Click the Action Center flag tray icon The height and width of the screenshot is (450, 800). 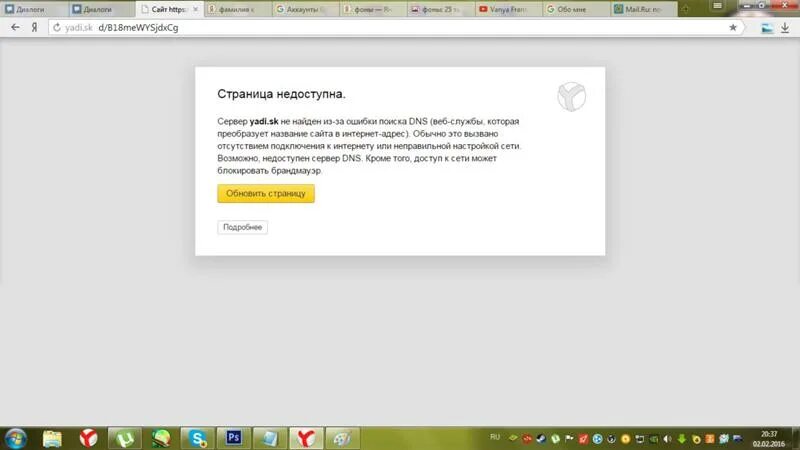tap(569, 439)
